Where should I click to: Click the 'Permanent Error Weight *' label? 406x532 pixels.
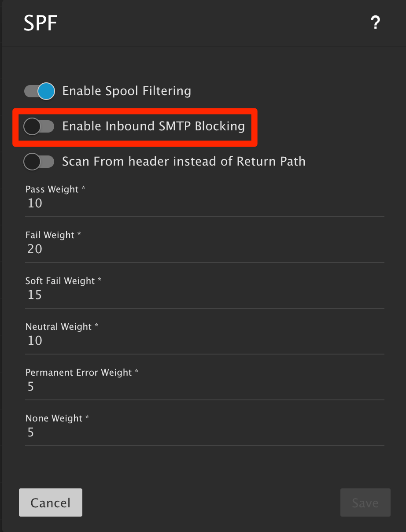[82, 373]
